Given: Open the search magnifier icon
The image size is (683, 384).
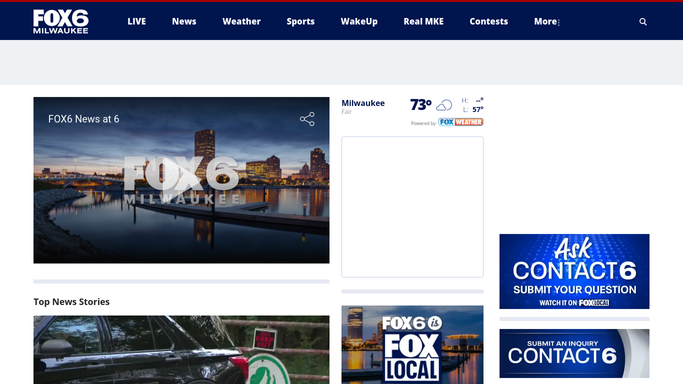Looking at the screenshot, I should [x=643, y=22].
